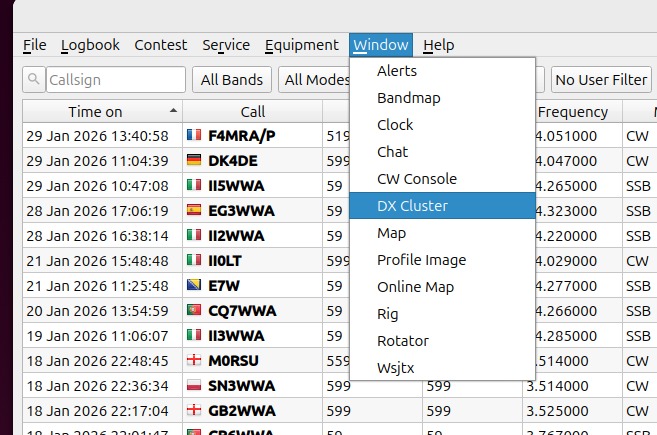The width and height of the screenshot is (657, 435).
Task: Open the All Bands filter dropdown
Action: [x=232, y=80]
